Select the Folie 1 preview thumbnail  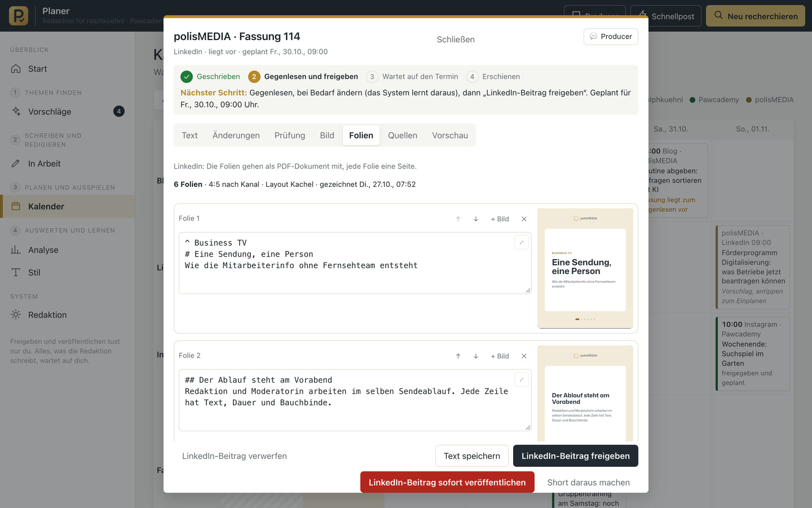(585, 268)
